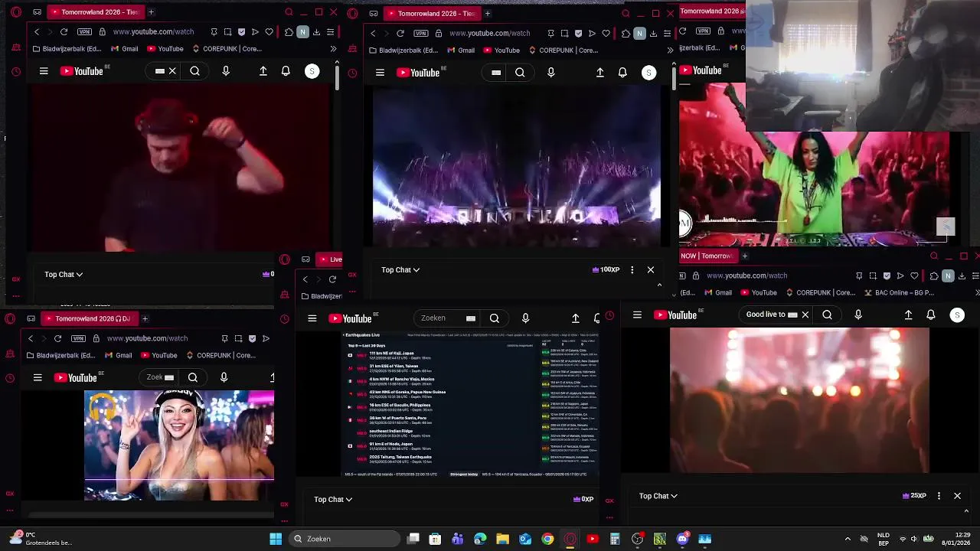Screen dimensions: 980x551
Task: Open Bladwijzerbalk bookmarks folder in top-left window
Action: pos(68,49)
